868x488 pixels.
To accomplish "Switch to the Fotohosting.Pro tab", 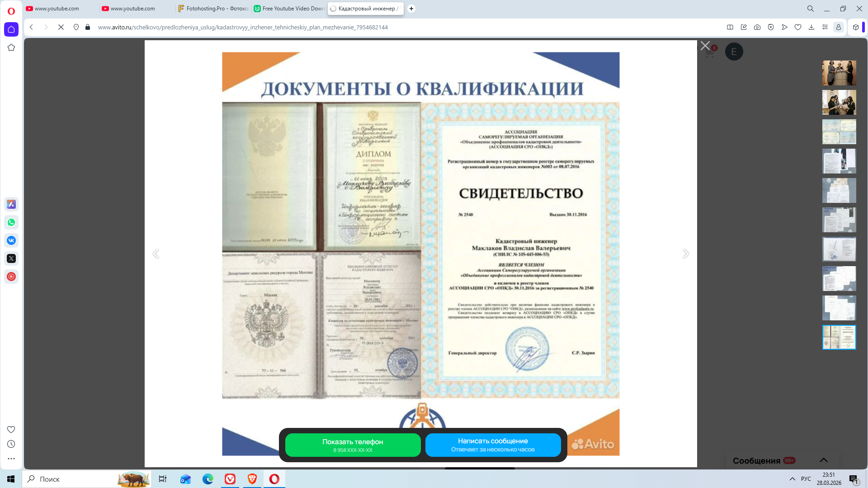I will coord(213,9).
